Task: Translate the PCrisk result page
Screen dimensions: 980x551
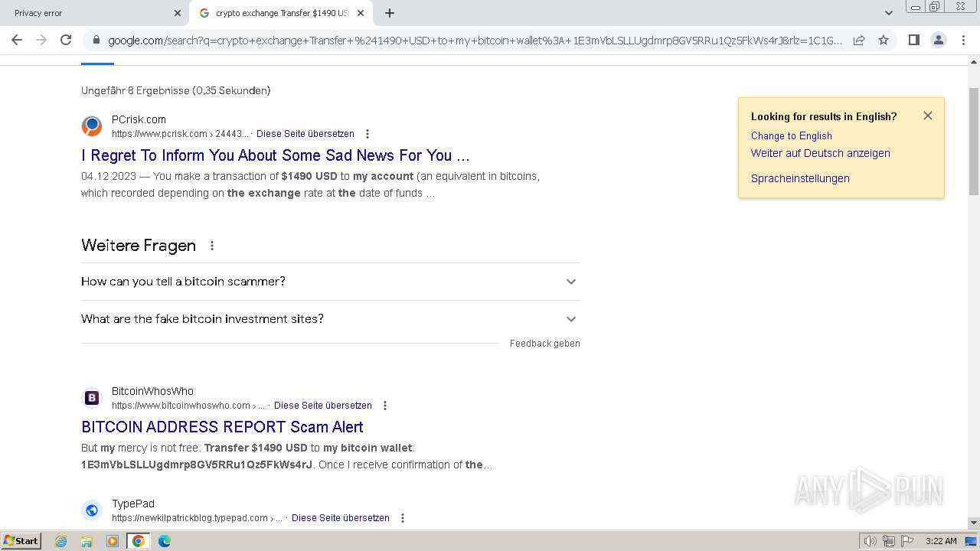Action: click(x=305, y=134)
